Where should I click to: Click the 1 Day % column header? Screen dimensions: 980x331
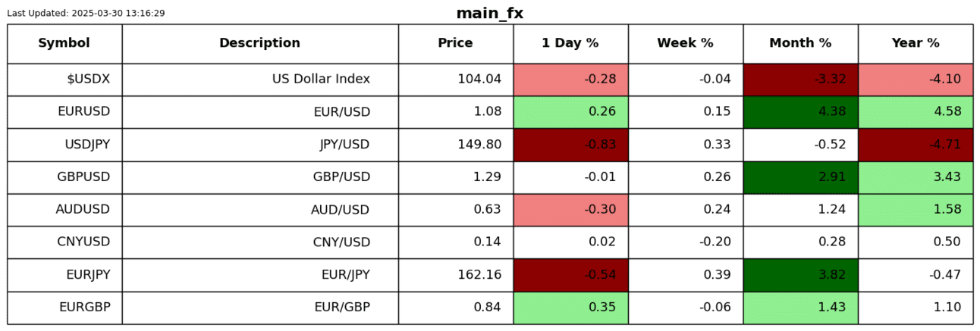[x=570, y=43]
